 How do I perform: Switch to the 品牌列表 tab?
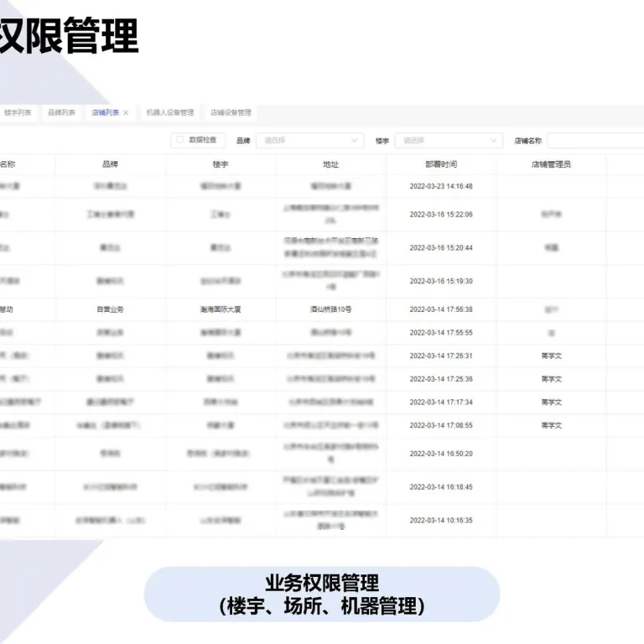(x=61, y=112)
